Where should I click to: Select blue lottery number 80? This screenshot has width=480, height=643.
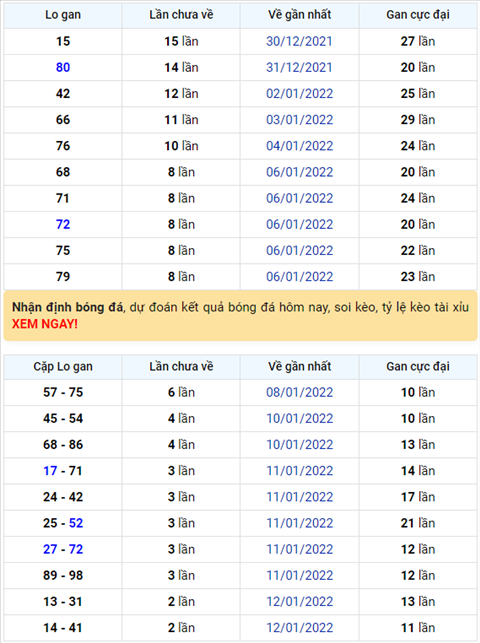63,67
